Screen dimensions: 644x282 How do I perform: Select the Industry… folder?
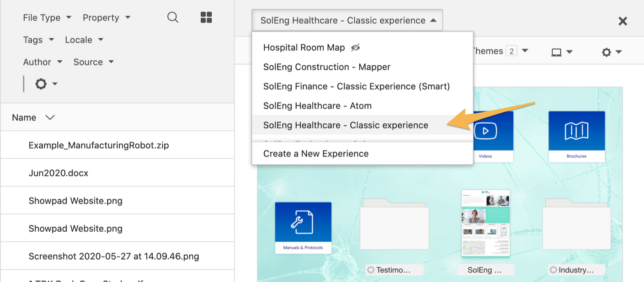pos(576,224)
